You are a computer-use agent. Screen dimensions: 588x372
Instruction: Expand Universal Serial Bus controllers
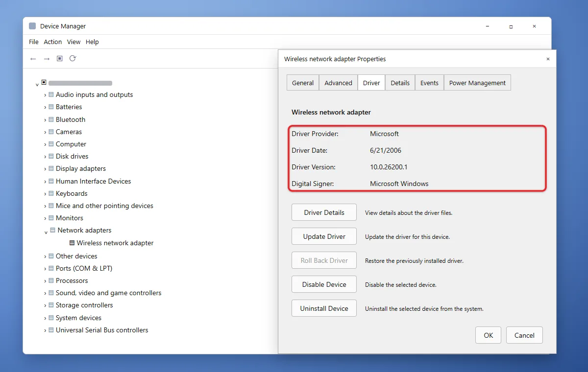click(x=45, y=330)
